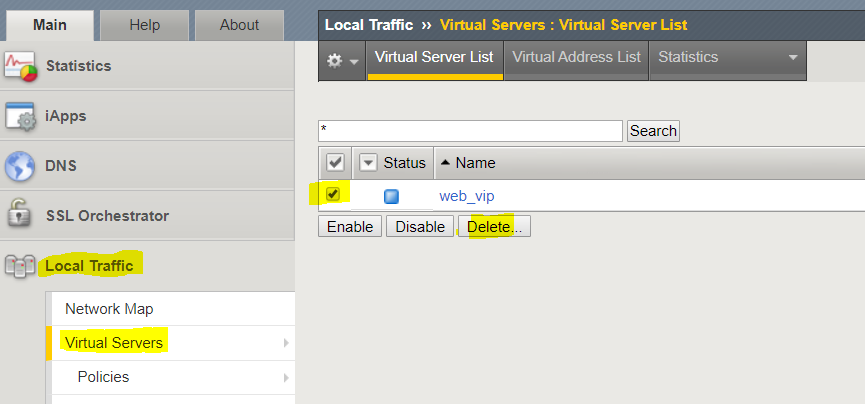Toggle the select-all header checkbox
The height and width of the screenshot is (404, 865).
[335, 163]
